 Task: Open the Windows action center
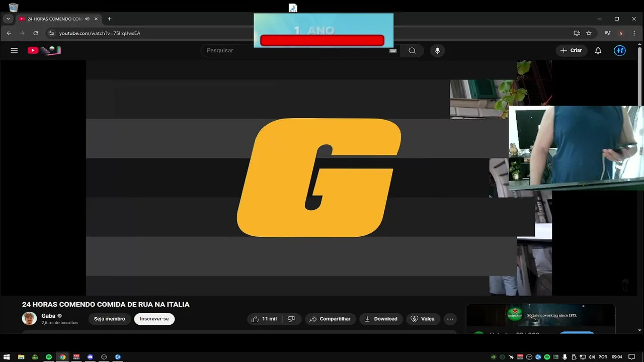coord(631,357)
